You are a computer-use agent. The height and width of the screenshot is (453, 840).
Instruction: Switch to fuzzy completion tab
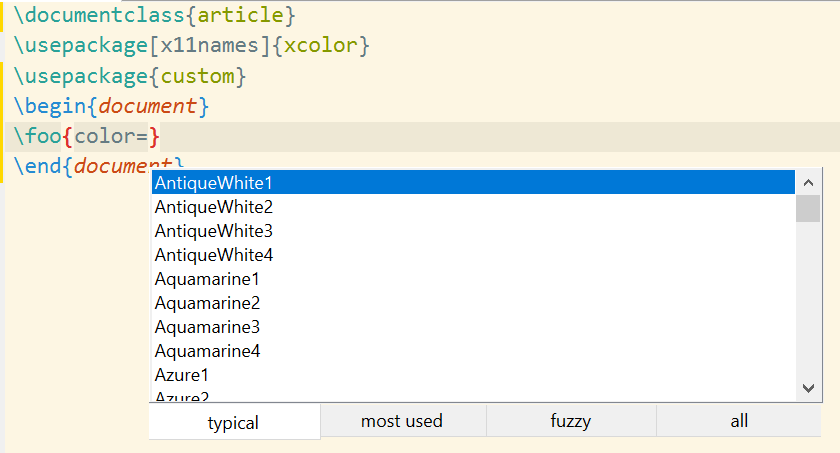[571, 421]
